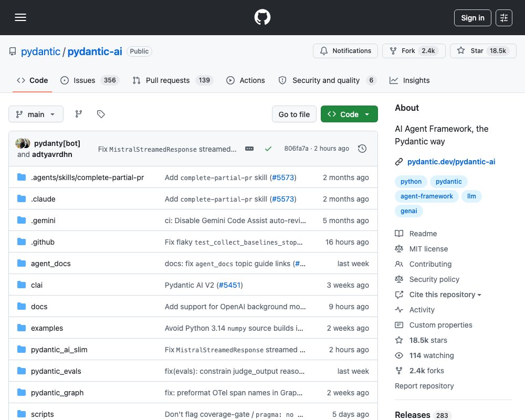Open commit history clock icon
This screenshot has width=525, height=420.
[362, 149]
